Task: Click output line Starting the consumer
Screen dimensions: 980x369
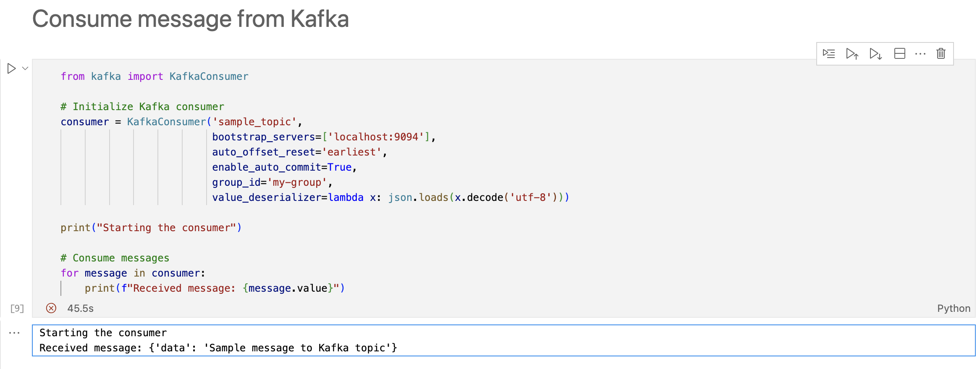Action: pyautogui.click(x=103, y=333)
